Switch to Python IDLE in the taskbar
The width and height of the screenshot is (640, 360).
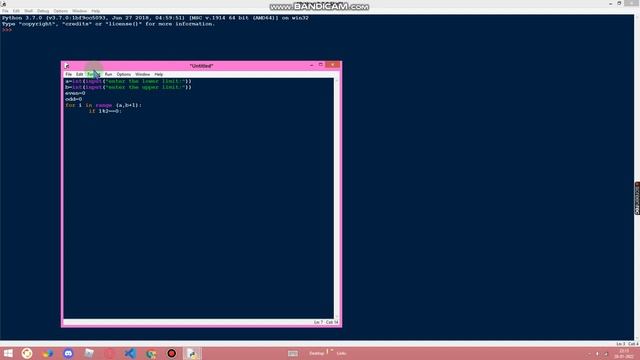(x=192, y=353)
